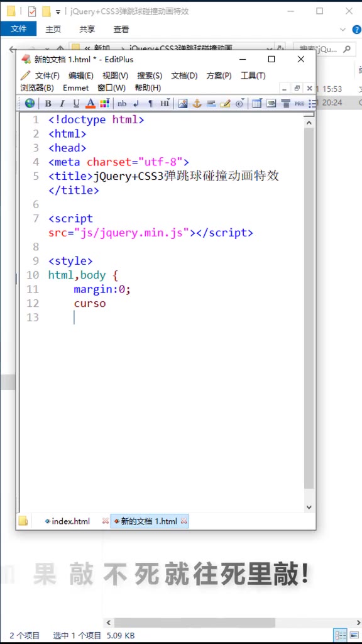The width and height of the screenshot is (362, 644).
Task: Click the editor vertical scrollbar down arrow
Action: point(309,508)
